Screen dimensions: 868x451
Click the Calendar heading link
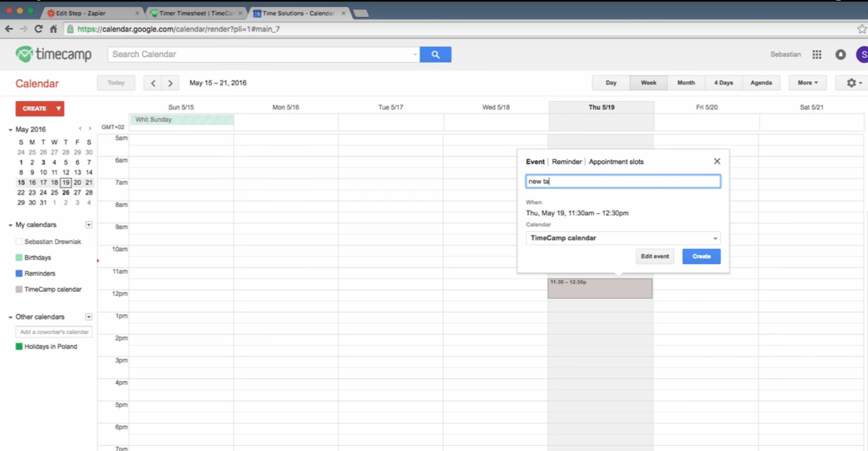coord(37,84)
